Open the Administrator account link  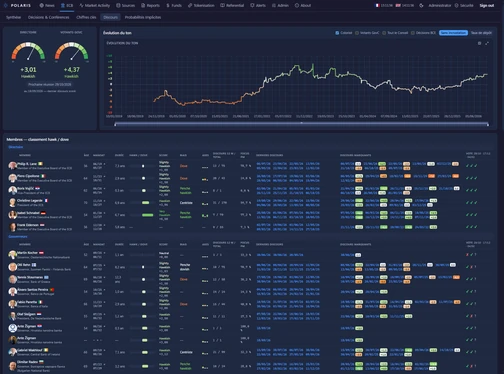[x=440, y=5]
